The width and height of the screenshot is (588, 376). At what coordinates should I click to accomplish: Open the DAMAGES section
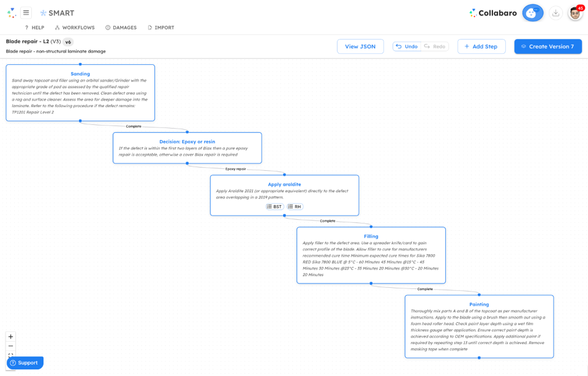click(121, 27)
